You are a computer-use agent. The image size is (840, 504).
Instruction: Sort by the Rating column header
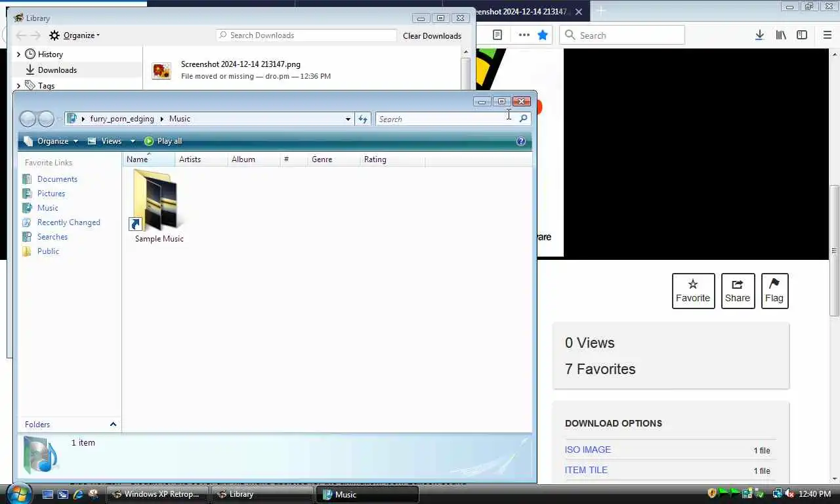click(x=392, y=159)
